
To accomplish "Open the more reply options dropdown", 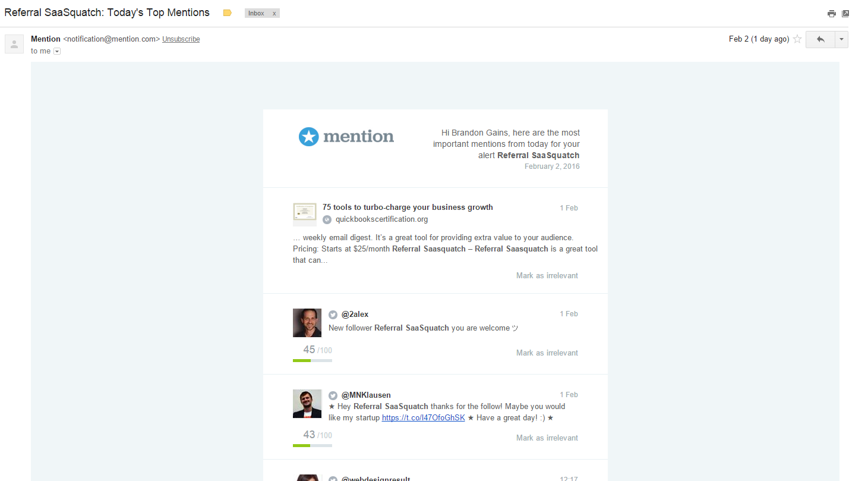I will (842, 39).
